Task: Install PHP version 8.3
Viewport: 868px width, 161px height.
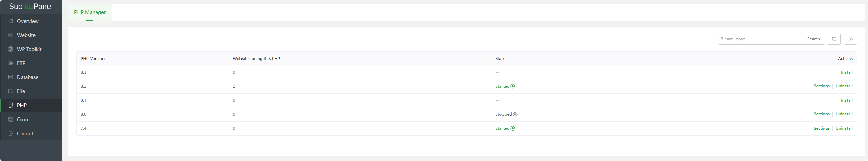Action: tap(846, 72)
